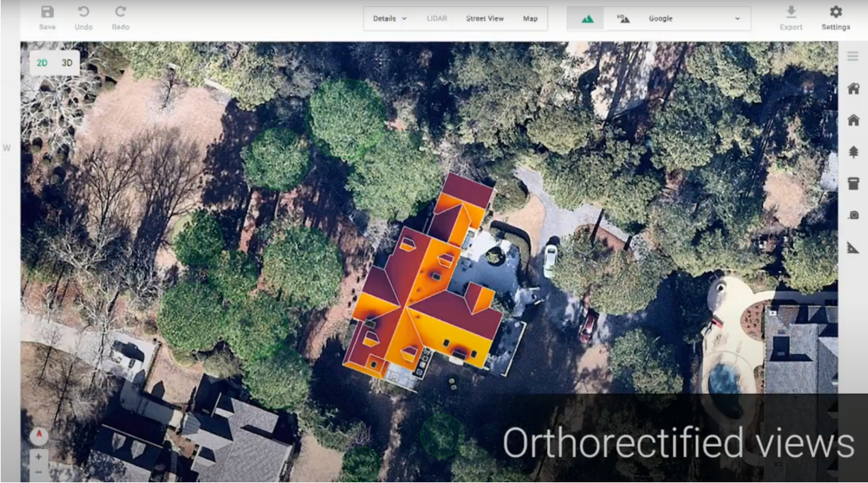868x483 pixels.
Task: Switch to the Map tab
Action: [x=530, y=19]
